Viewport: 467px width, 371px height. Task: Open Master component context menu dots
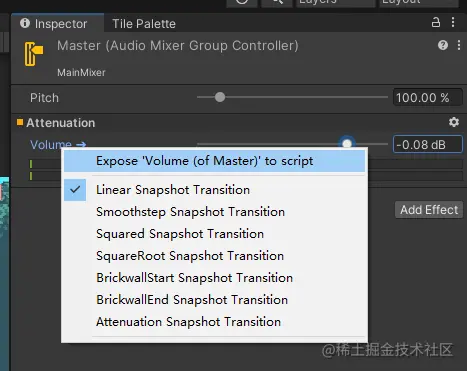[459, 45]
